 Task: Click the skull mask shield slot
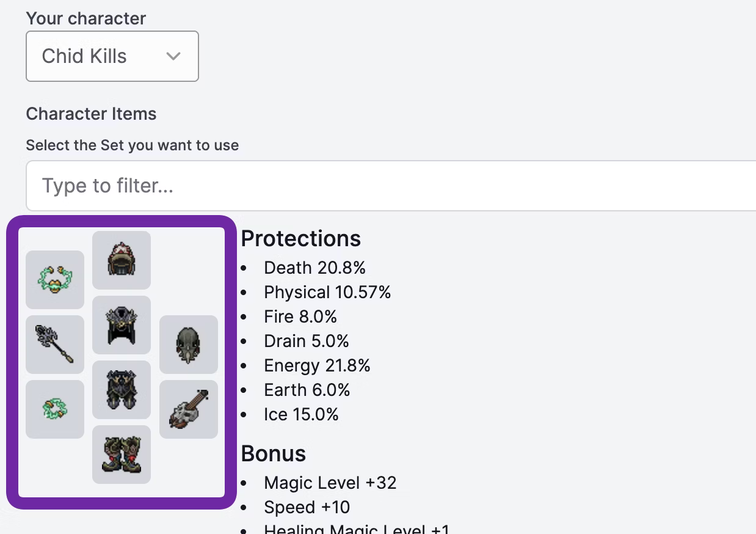tap(189, 344)
